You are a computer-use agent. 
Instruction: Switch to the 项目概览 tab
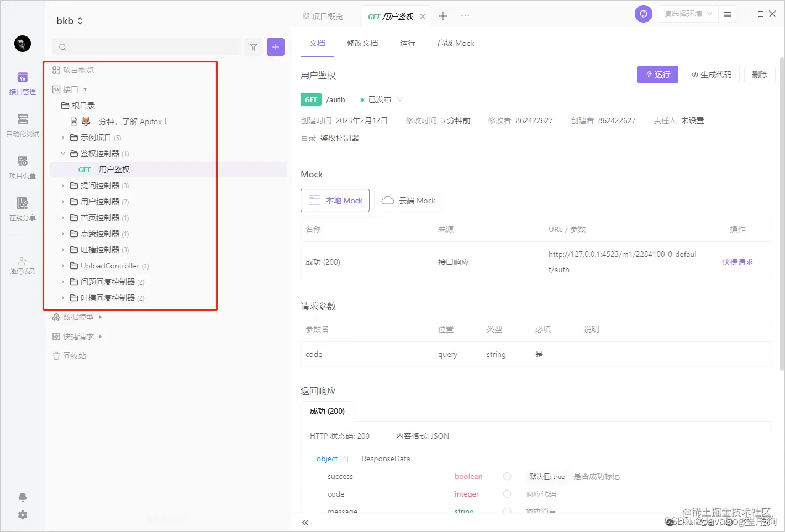(325, 16)
